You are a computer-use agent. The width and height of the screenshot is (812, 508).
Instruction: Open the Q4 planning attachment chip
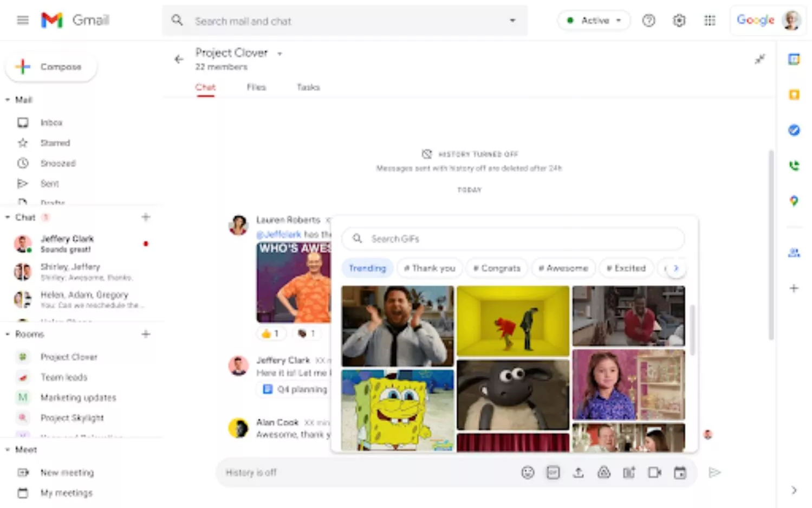click(x=294, y=389)
